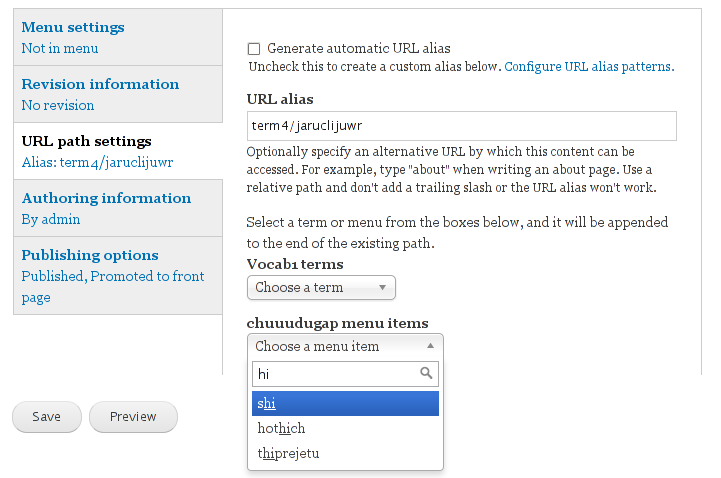The image size is (721, 478).
Task: Click the menu item search field
Action: (345, 374)
